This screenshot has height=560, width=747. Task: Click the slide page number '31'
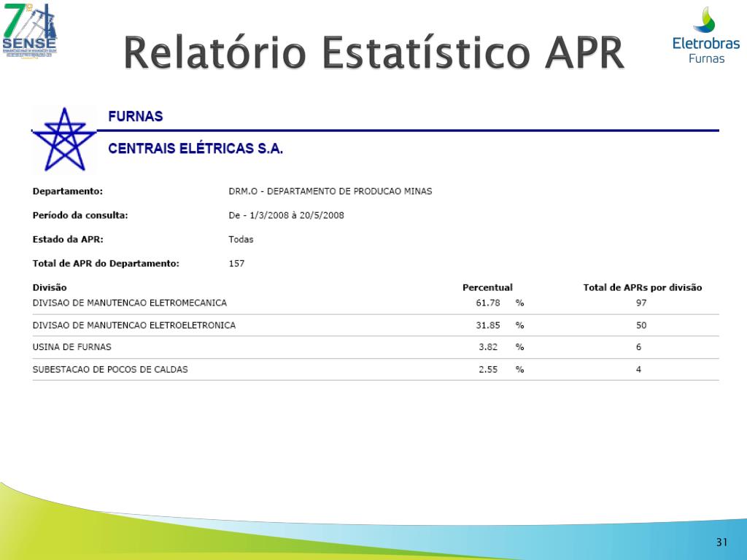[x=721, y=542]
